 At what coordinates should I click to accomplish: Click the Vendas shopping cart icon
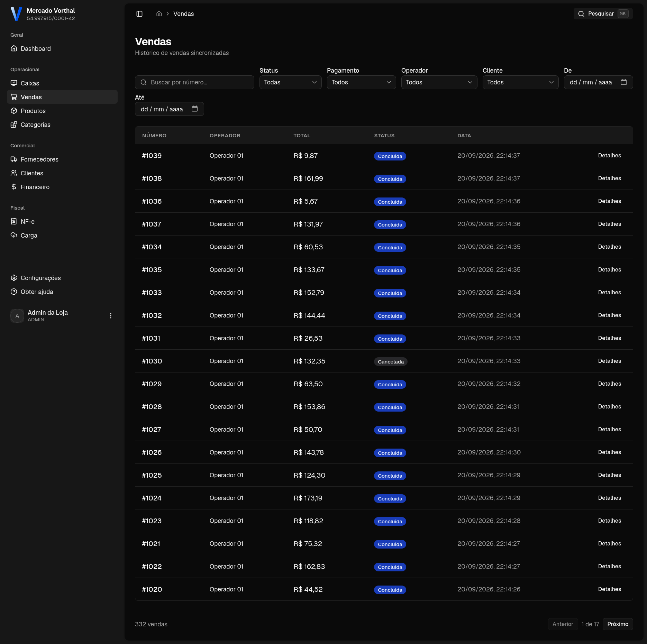click(x=14, y=97)
